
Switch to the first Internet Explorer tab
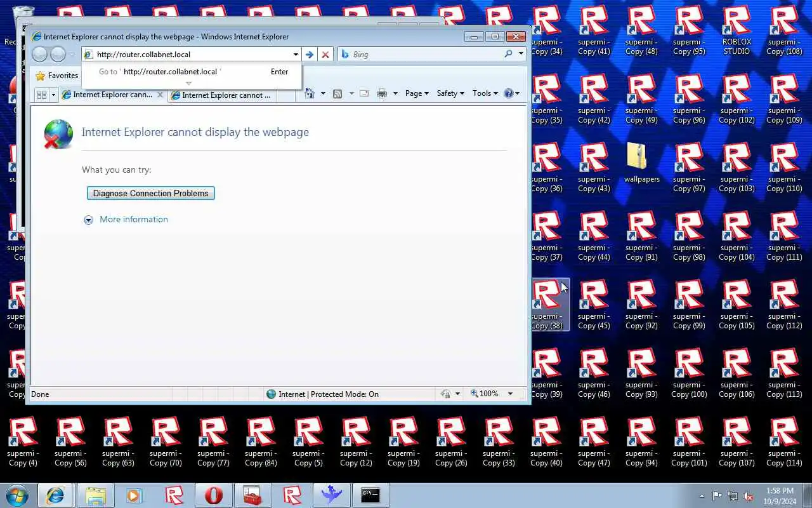(x=108, y=95)
